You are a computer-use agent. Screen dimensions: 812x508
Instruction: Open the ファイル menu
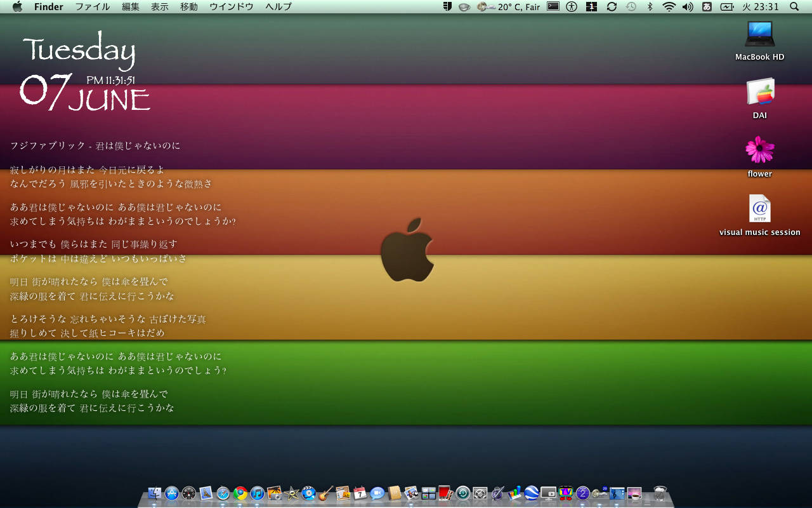(92, 7)
